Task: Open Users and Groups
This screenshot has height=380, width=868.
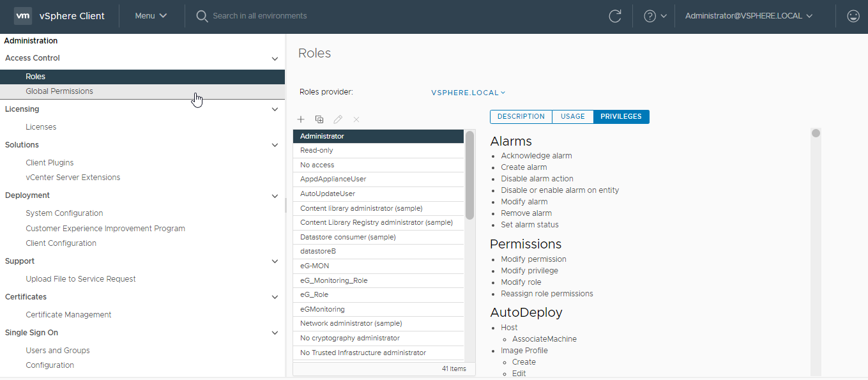Action: click(x=57, y=351)
